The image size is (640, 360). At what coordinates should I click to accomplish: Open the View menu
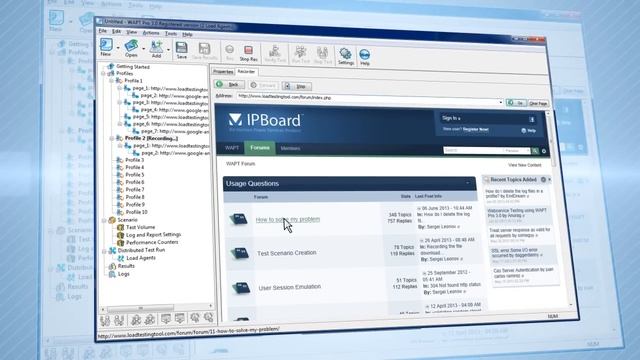pos(131,32)
